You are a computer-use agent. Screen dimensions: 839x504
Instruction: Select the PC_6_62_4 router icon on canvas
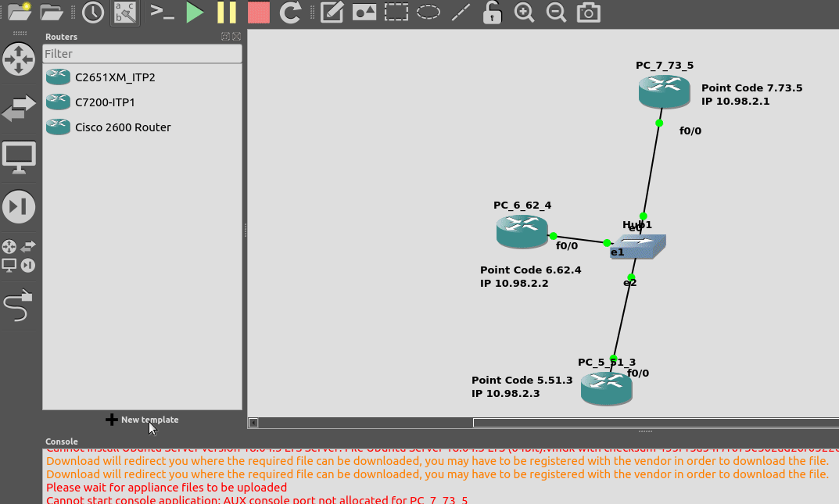(x=522, y=231)
